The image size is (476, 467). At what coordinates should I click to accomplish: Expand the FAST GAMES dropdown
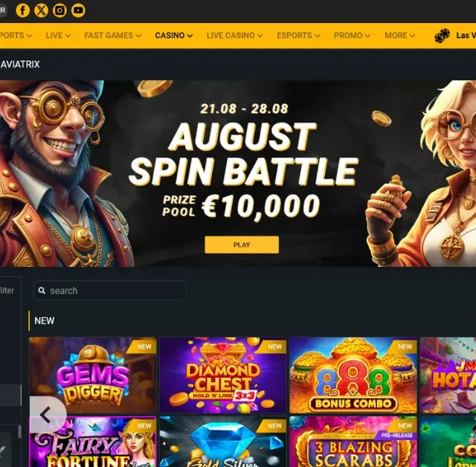[x=112, y=36]
